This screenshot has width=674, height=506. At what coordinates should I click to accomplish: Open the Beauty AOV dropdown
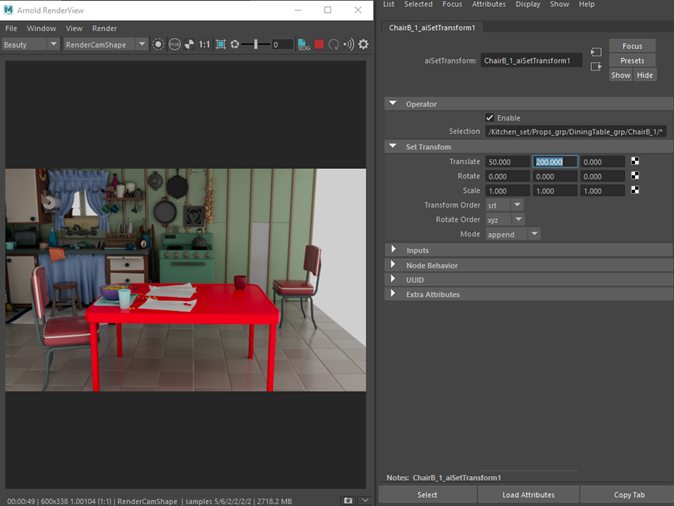[30, 44]
